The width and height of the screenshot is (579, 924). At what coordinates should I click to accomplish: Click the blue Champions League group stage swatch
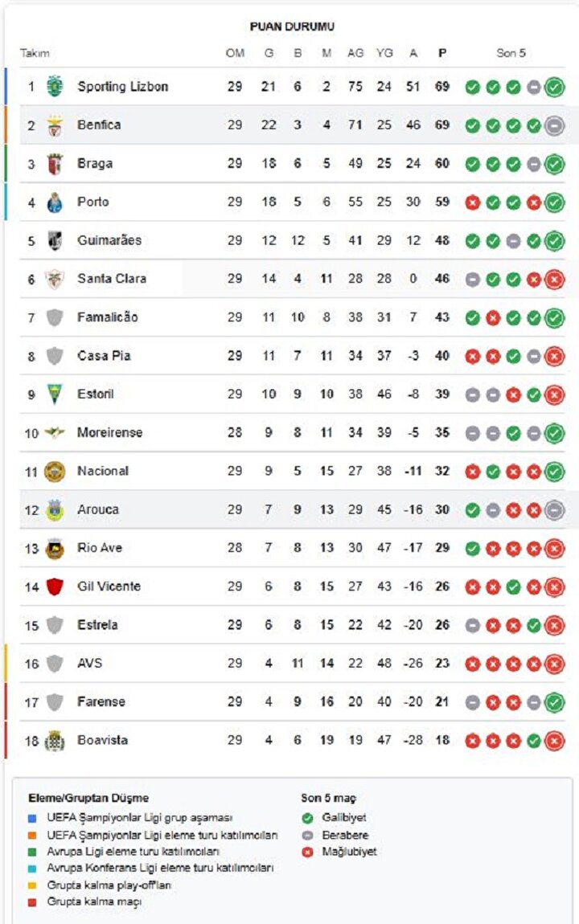point(32,817)
